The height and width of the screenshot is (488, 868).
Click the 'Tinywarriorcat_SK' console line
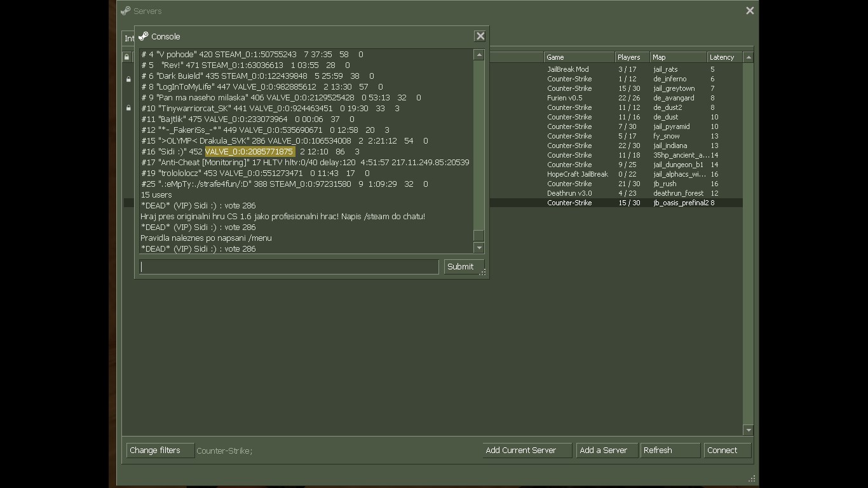click(270, 108)
